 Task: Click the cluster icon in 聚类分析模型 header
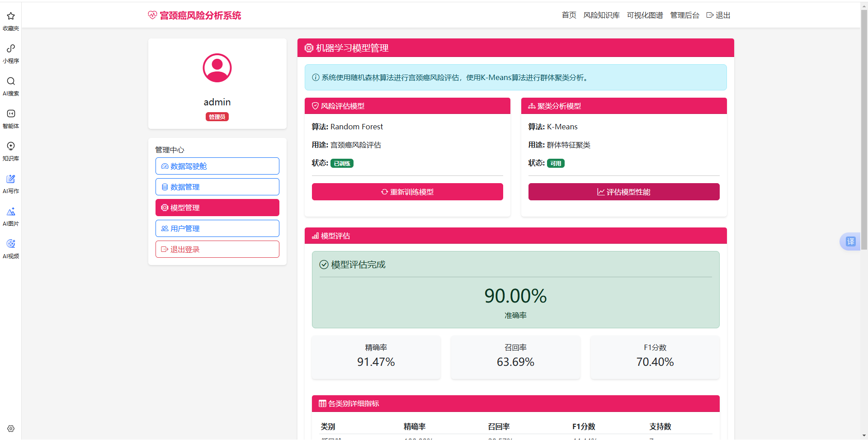[x=532, y=106]
